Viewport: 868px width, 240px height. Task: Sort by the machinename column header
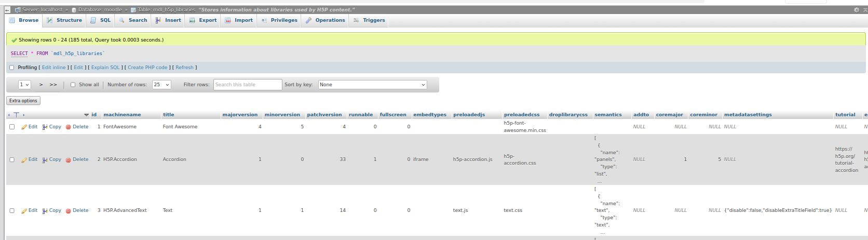(x=122, y=115)
